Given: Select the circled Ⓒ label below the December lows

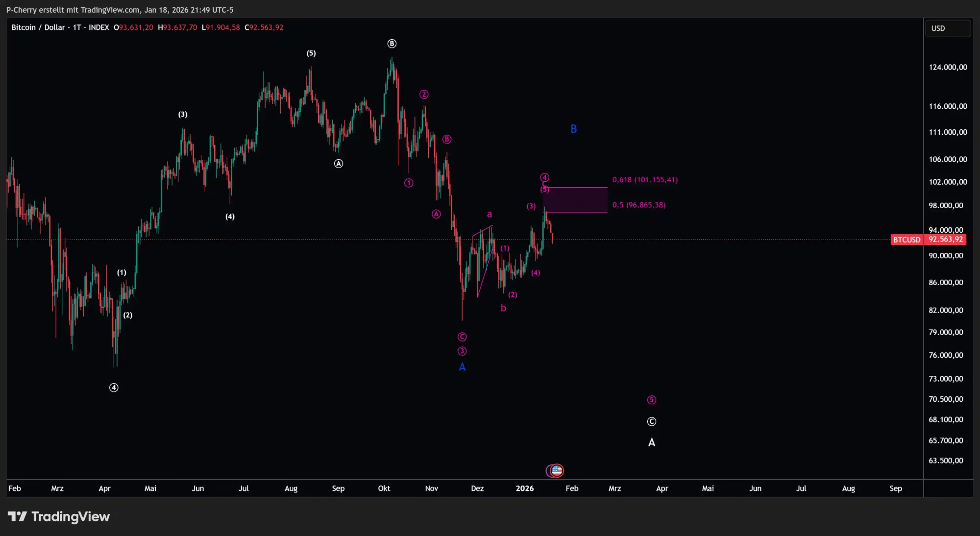Looking at the screenshot, I should [461, 337].
